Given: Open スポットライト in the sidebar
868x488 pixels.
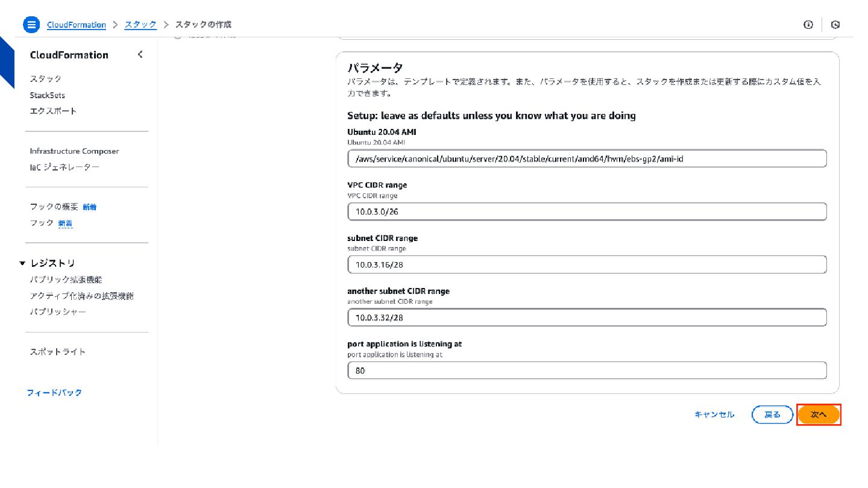Looking at the screenshot, I should pos(58,352).
